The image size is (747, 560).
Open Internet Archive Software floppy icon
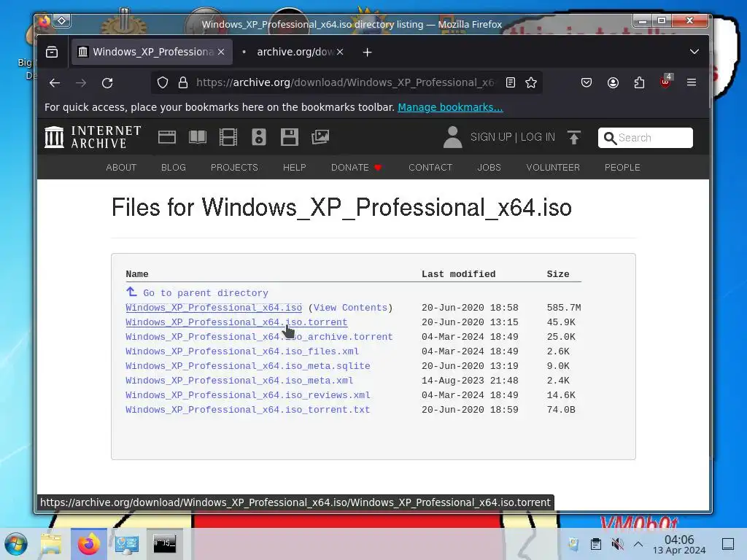coord(289,137)
